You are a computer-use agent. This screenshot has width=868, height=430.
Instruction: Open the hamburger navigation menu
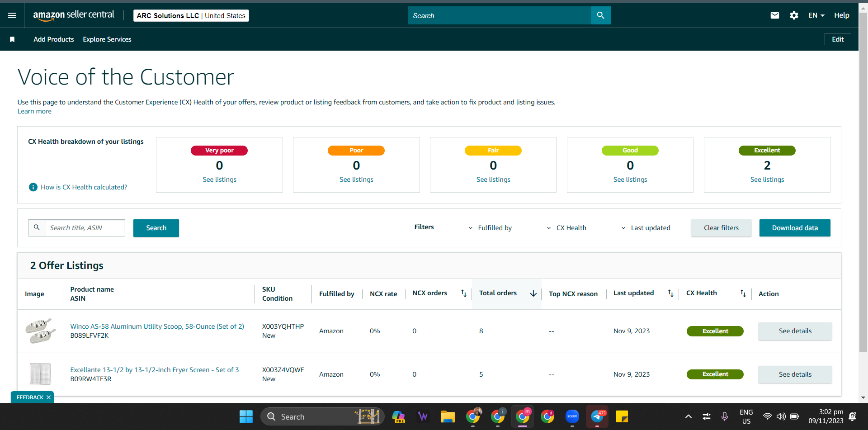(12, 15)
